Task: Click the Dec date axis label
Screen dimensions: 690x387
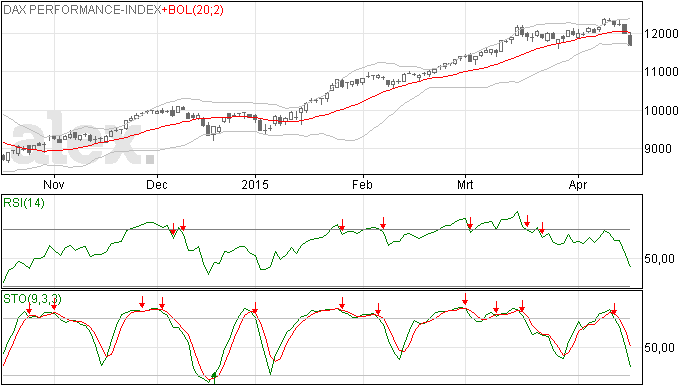Action: click(157, 184)
